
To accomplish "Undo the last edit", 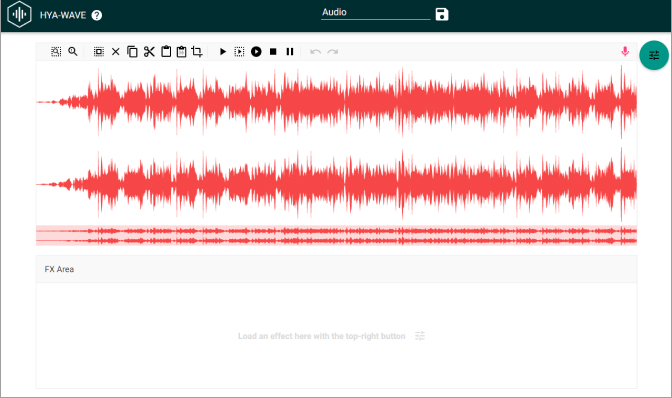I will [x=315, y=52].
